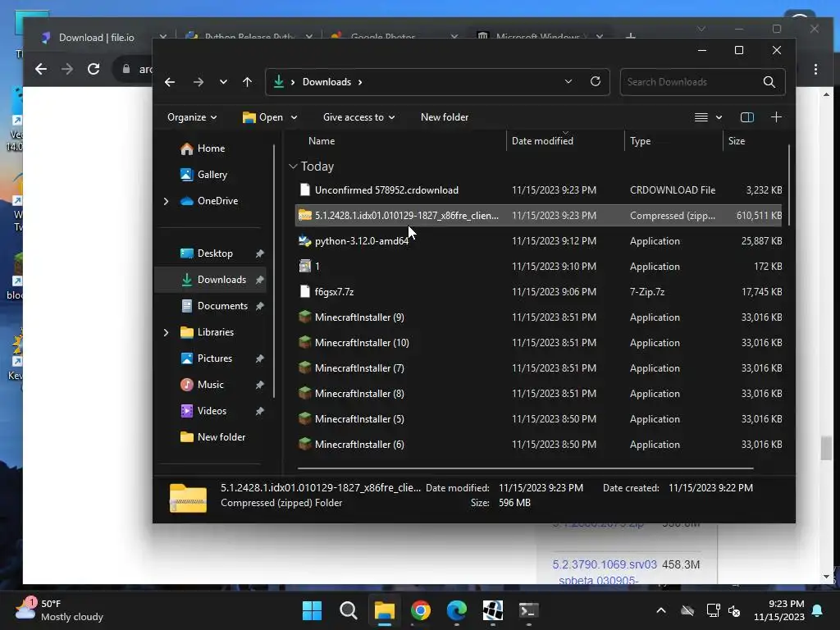
Task: Click the zip folder thumbnail in details pane
Action: pos(188,498)
